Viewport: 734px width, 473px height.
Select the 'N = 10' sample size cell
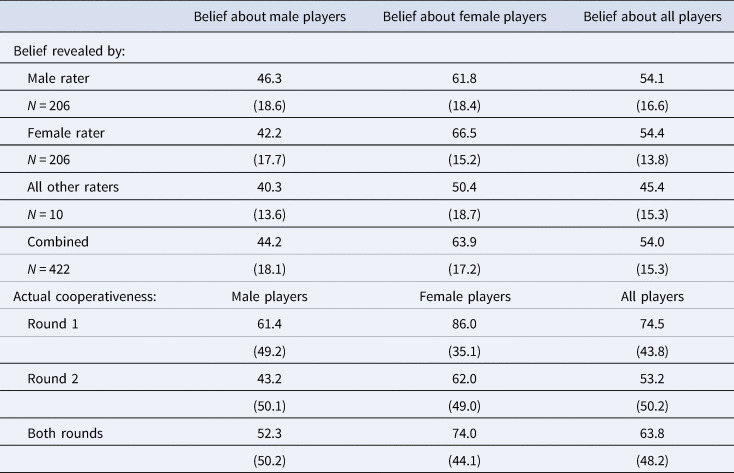pyautogui.click(x=45, y=214)
